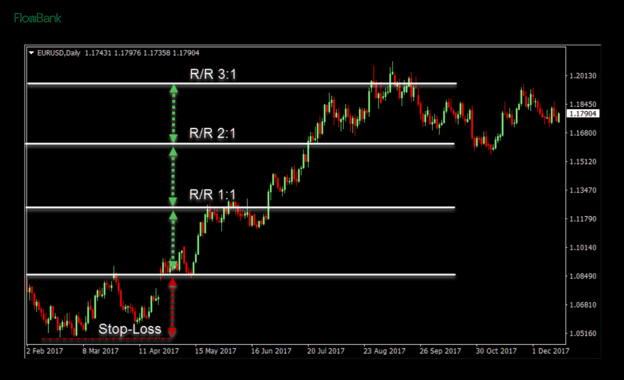Click the 26 Sep 2017 date label

tap(440, 351)
